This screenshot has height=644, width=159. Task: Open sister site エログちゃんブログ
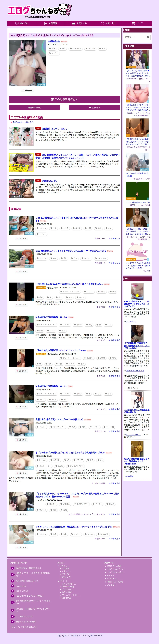tap(115, 569)
